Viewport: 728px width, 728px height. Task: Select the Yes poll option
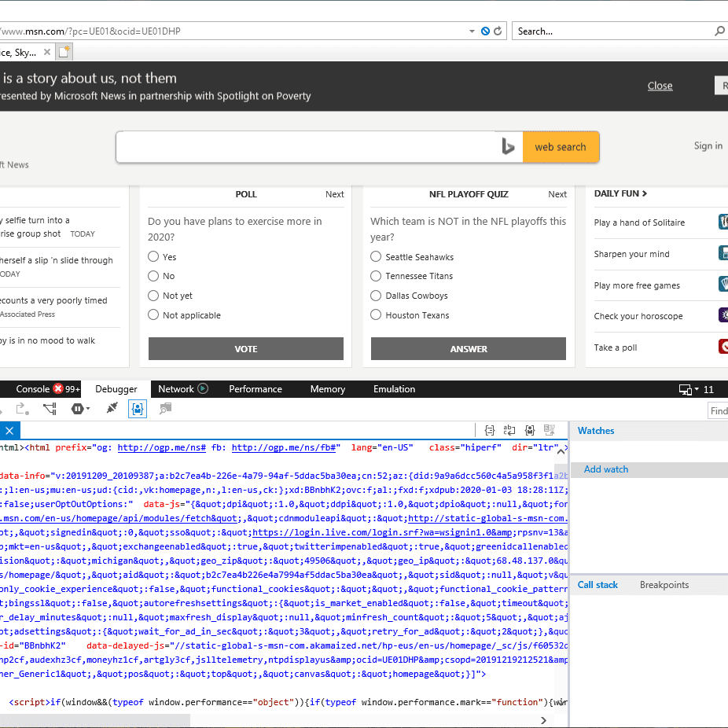tap(153, 256)
